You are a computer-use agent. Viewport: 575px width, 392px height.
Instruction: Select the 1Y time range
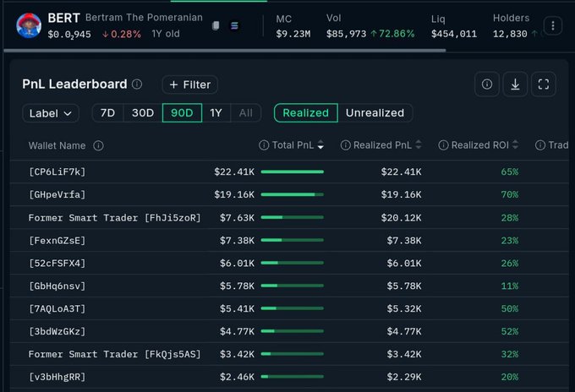pyautogui.click(x=216, y=113)
